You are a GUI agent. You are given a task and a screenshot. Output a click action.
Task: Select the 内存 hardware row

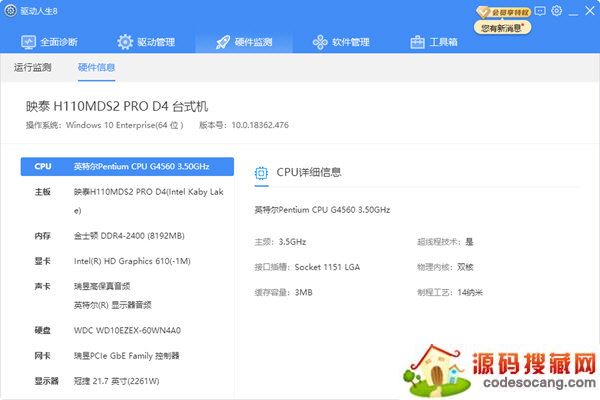127,236
